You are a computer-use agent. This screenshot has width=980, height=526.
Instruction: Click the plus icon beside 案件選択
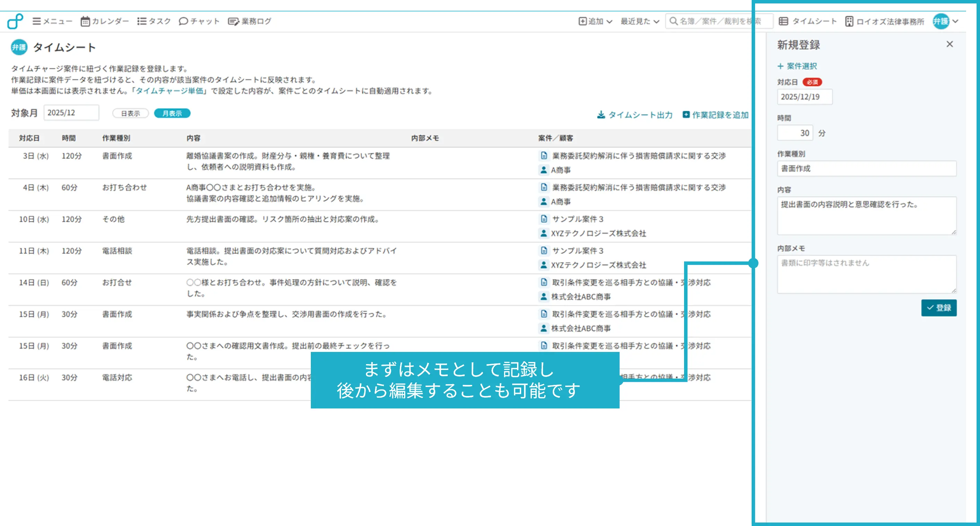(x=780, y=66)
